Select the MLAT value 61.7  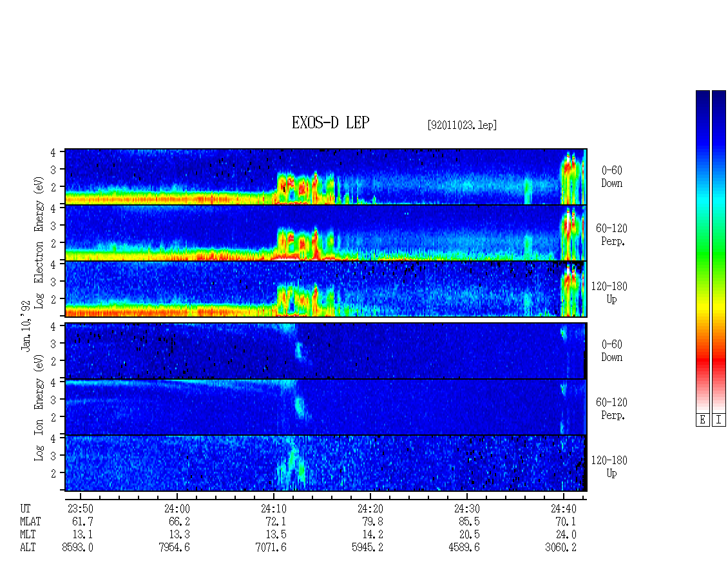point(82,521)
